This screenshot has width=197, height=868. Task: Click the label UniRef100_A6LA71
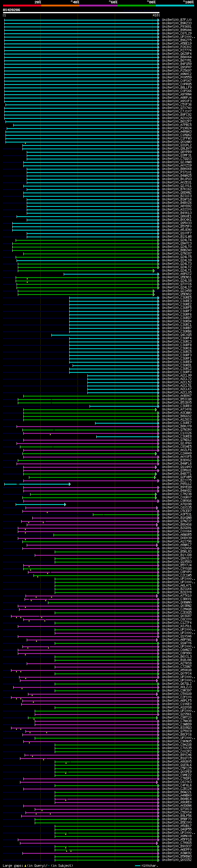pyautogui.click(x=176, y=586)
